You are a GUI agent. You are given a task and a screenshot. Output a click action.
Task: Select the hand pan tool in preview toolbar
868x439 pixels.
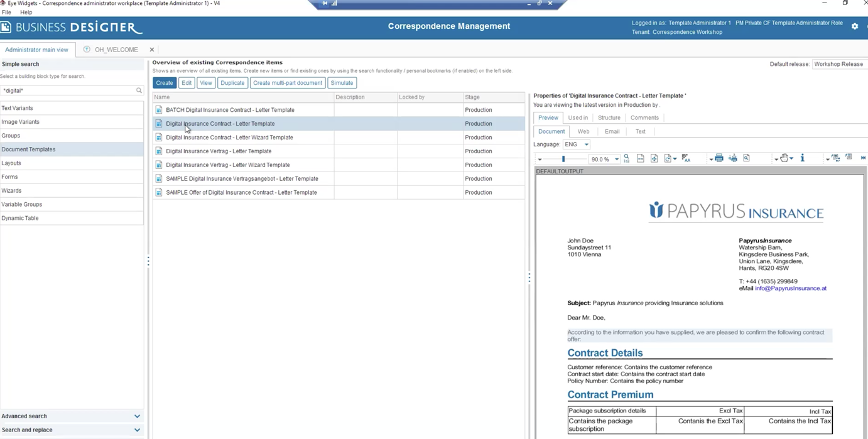point(784,158)
